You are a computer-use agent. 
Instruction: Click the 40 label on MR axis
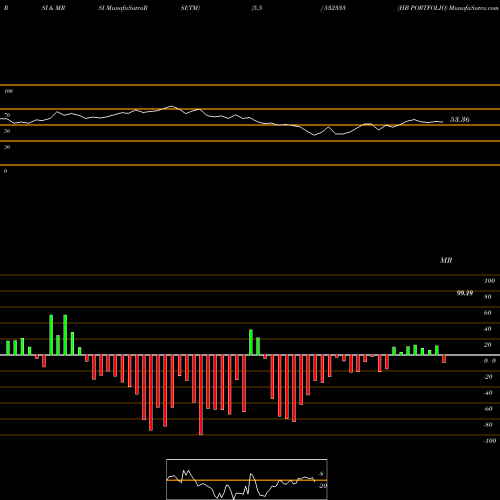[x=488, y=329]
